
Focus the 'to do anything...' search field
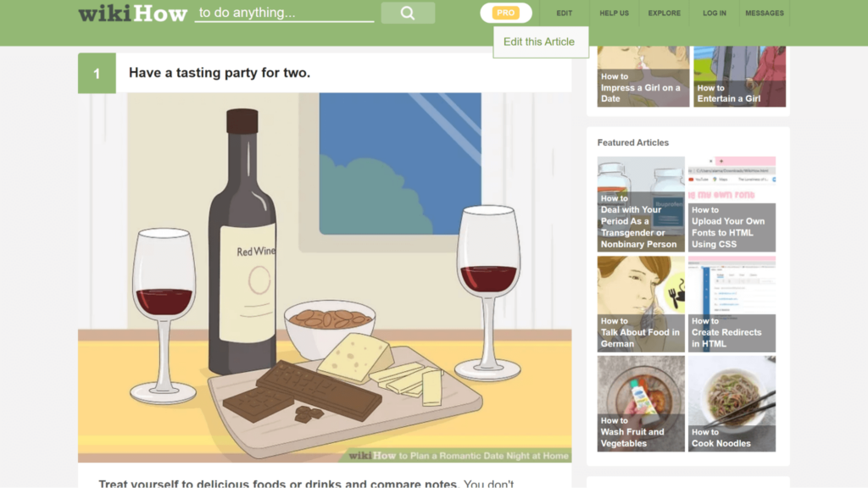(x=285, y=13)
